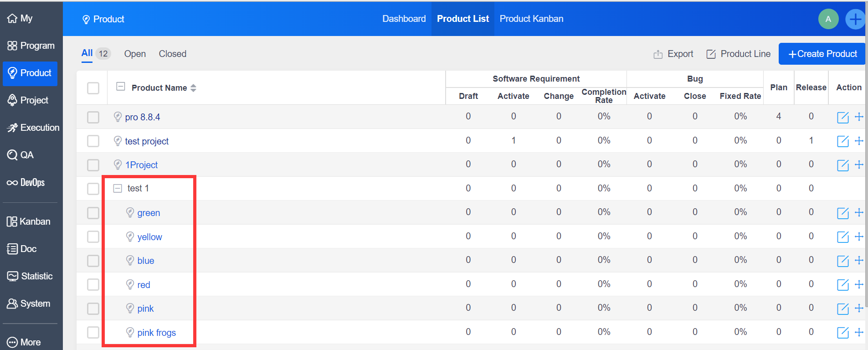868x350 pixels.
Task: Click Export in the toolbar
Action: tap(673, 54)
